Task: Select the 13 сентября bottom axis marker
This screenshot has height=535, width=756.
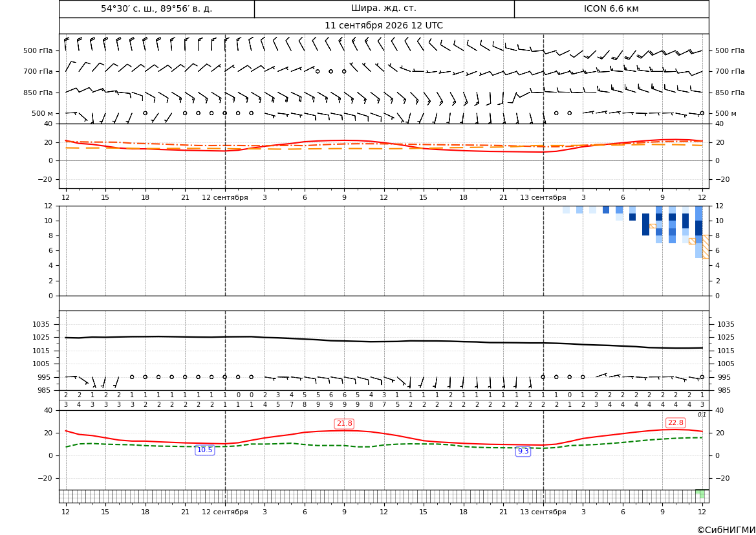Action: pyautogui.click(x=543, y=512)
